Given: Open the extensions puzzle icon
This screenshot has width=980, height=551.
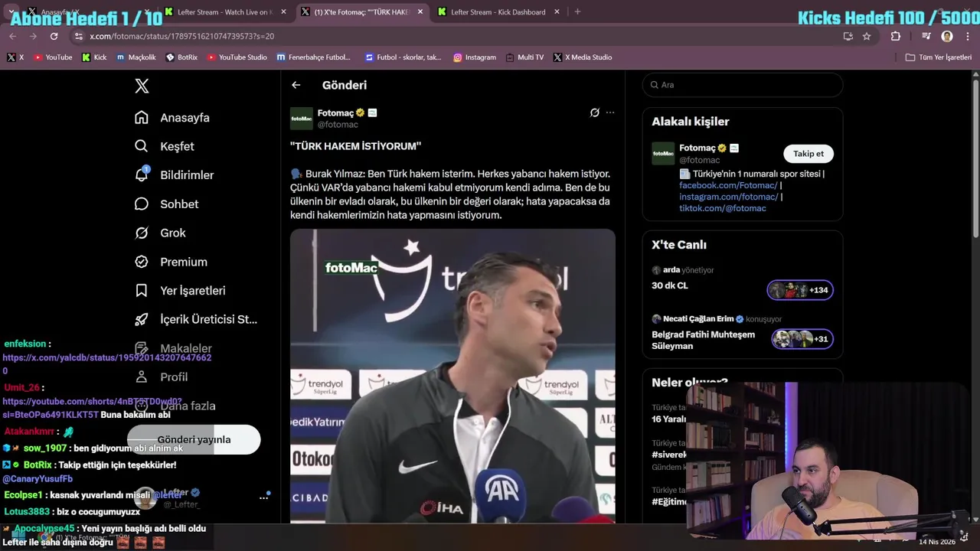Looking at the screenshot, I should (x=896, y=36).
